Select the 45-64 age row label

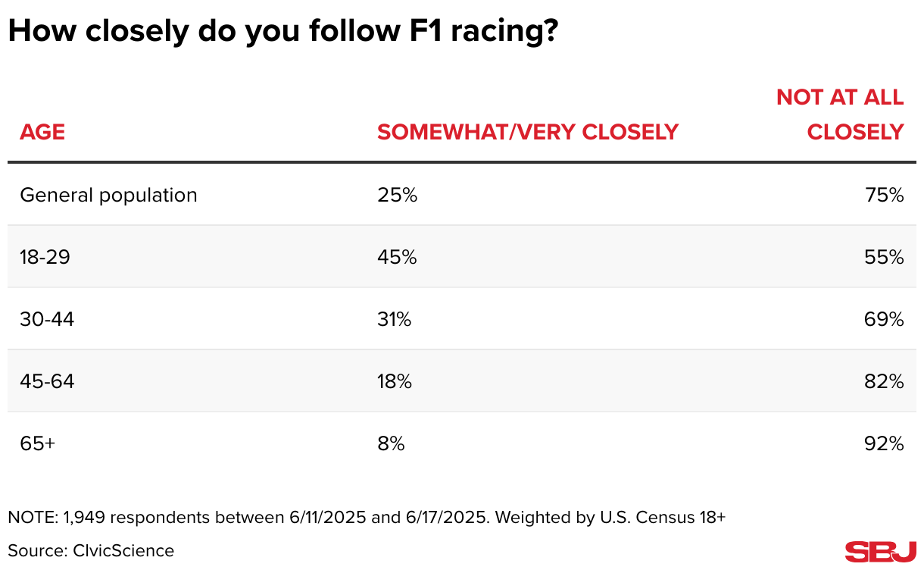(x=47, y=381)
